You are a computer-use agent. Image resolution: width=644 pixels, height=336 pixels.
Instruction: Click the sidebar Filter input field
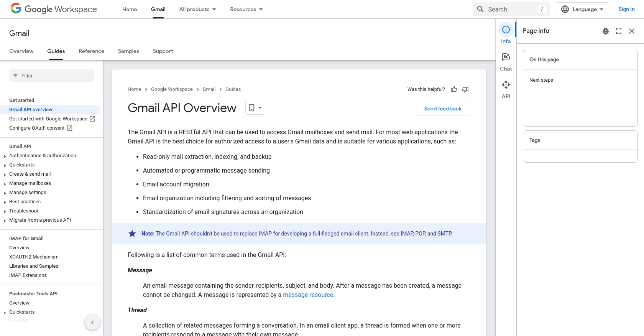51,76
